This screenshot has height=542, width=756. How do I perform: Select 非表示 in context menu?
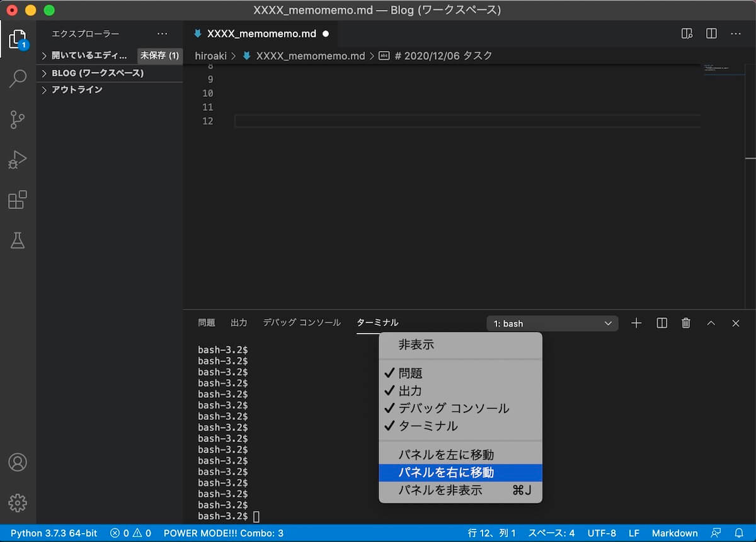point(461,345)
